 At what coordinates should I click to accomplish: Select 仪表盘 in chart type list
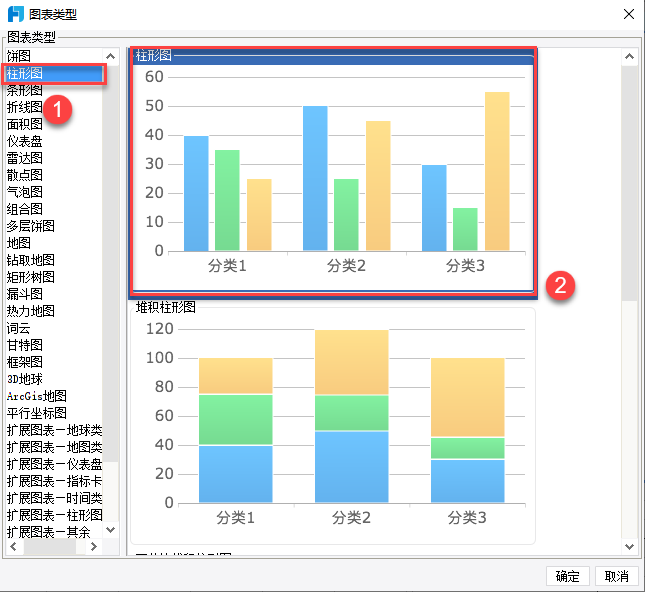[53, 141]
